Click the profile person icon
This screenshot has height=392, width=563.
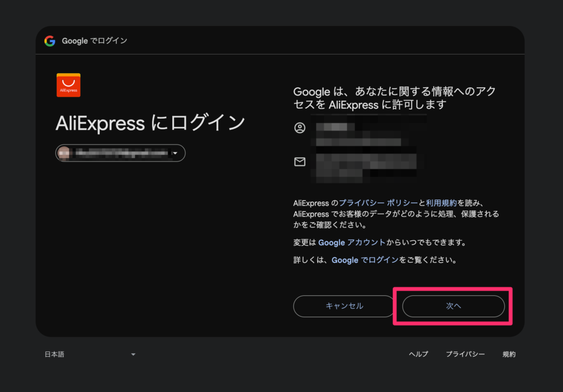click(x=300, y=128)
